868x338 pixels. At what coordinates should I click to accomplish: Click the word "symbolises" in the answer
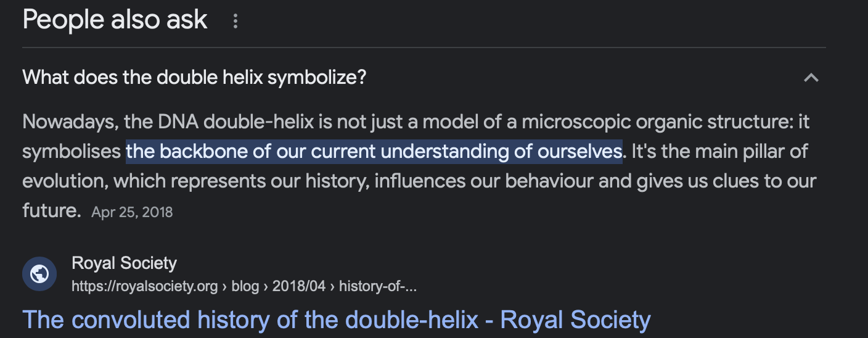click(71, 151)
